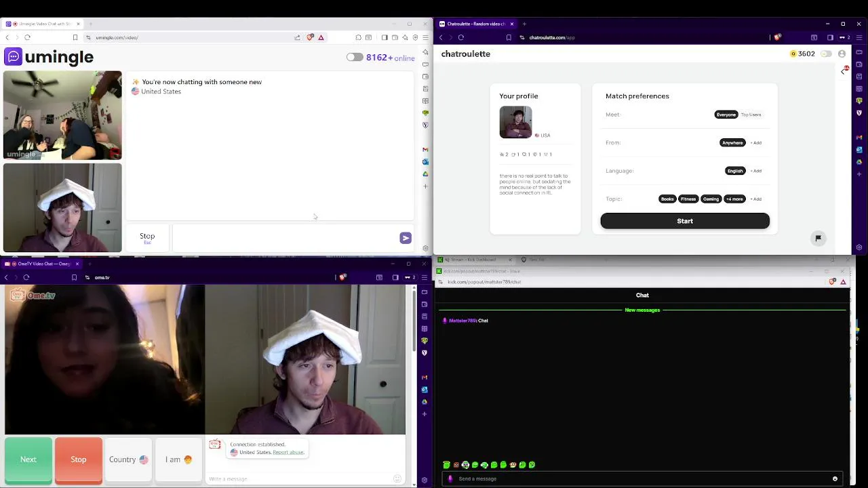Open sidebar settings gear in Chatroulette window

(x=859, y=247)
